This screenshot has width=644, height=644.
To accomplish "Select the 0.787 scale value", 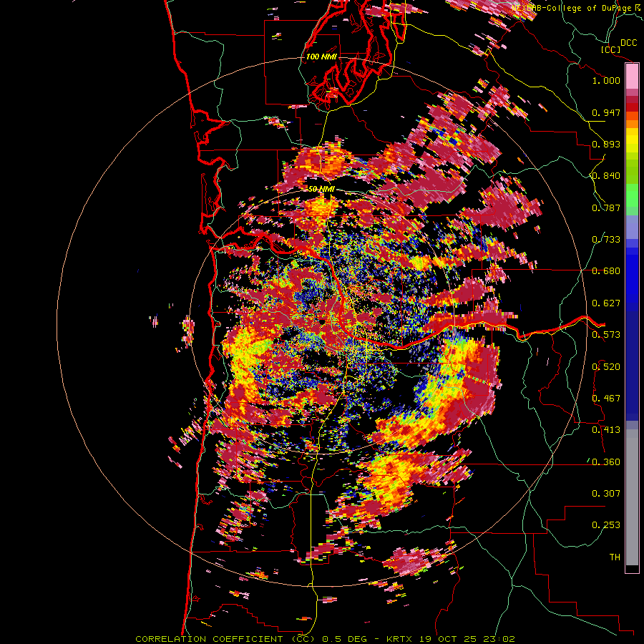I will coord(606,208).
